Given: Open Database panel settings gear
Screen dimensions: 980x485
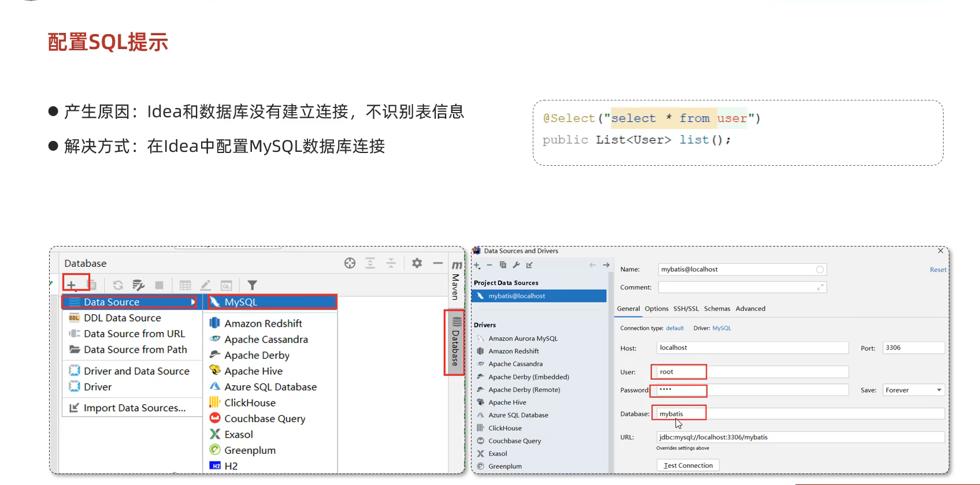Looking at the screenshot, I should 417,263.
